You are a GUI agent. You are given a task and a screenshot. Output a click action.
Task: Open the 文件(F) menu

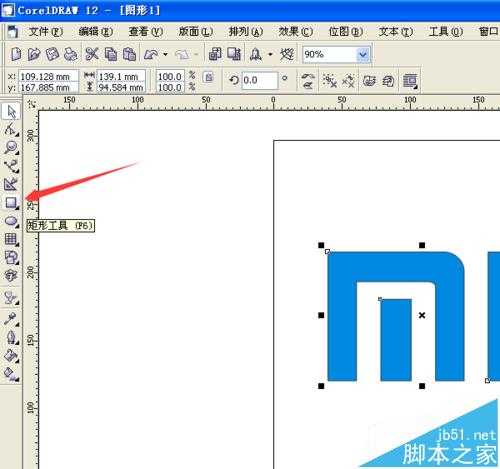click(45, 32)
